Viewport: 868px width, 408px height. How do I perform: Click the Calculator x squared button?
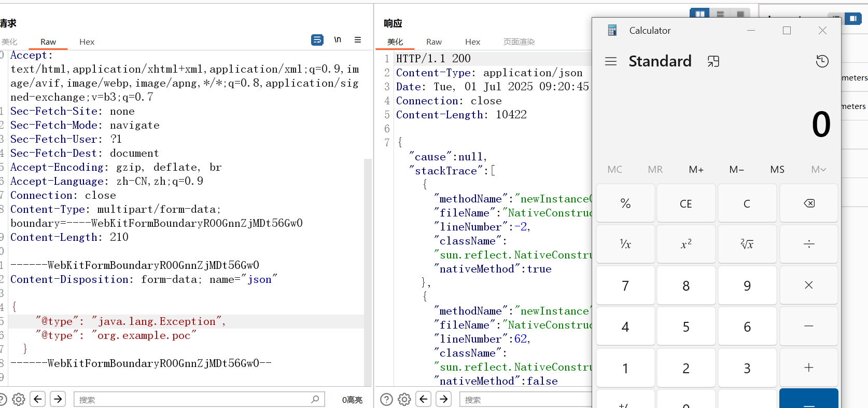pos(686,244)
